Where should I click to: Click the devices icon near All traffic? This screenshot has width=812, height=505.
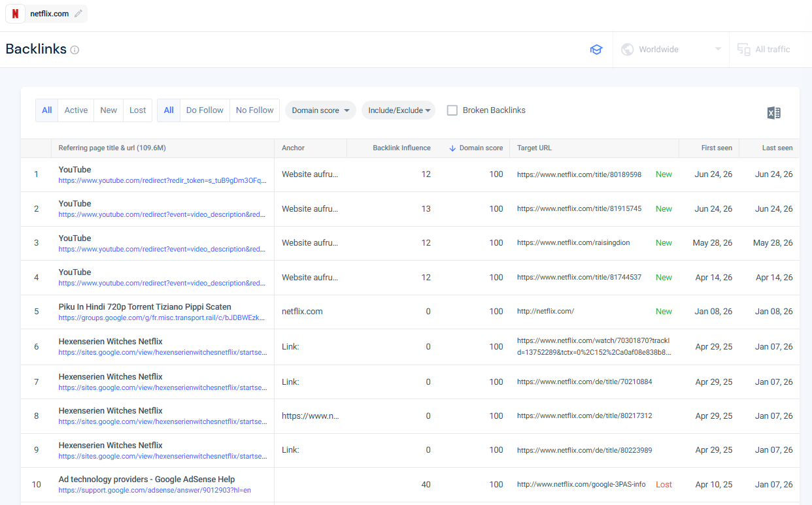coord(743,50)
